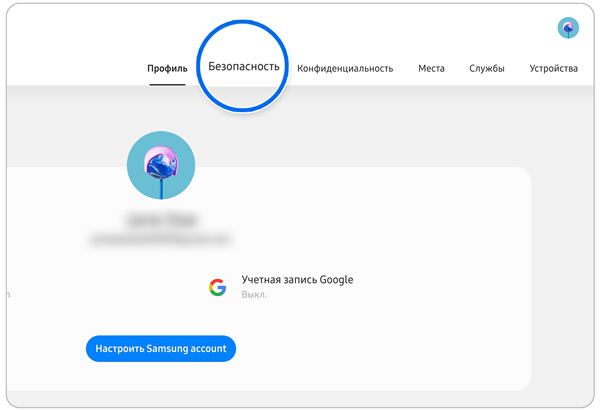Go to the Места tab
Image resolution: width=600 pixels, height=410 pixels.
(x=431, y=69)
